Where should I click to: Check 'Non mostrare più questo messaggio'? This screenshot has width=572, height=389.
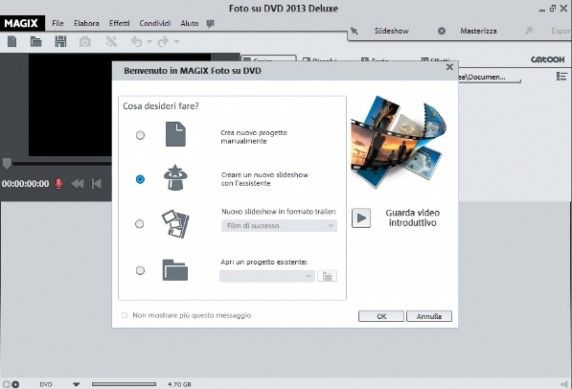(x=125, y=315)
